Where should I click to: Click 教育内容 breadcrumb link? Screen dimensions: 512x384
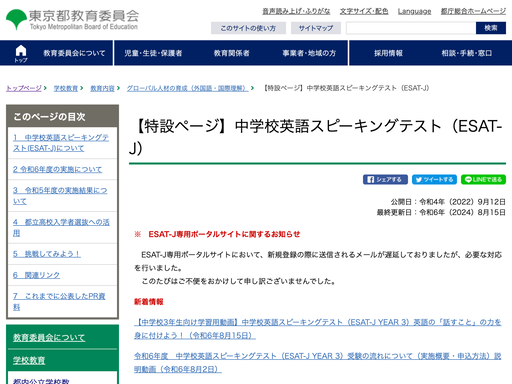(x=102, y=88)
